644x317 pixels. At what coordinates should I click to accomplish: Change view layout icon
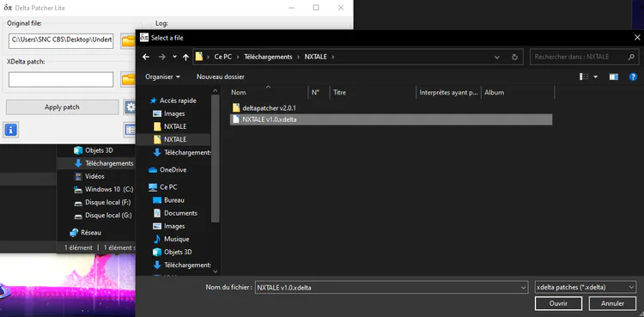click(584, 76)
